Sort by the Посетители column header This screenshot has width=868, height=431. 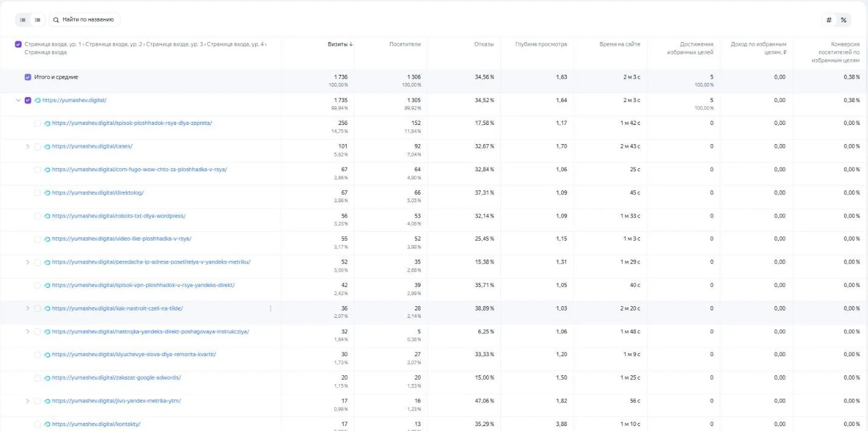pos(405,45)
